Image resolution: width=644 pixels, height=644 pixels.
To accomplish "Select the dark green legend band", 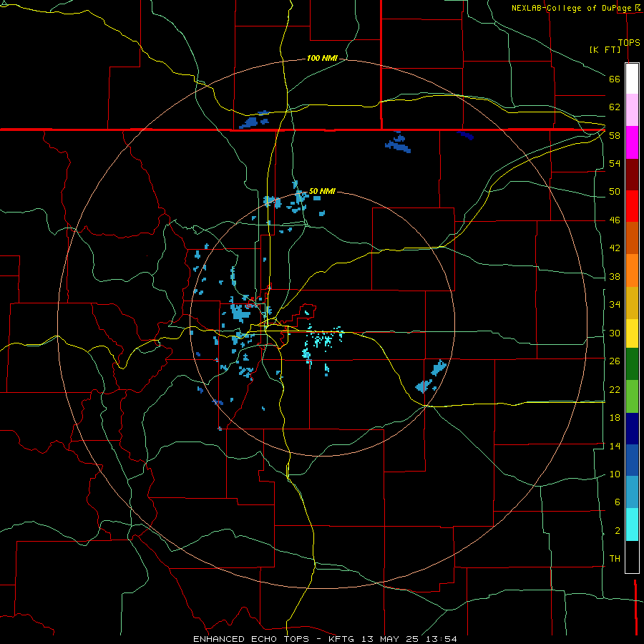I will click(x=632, y=364).
